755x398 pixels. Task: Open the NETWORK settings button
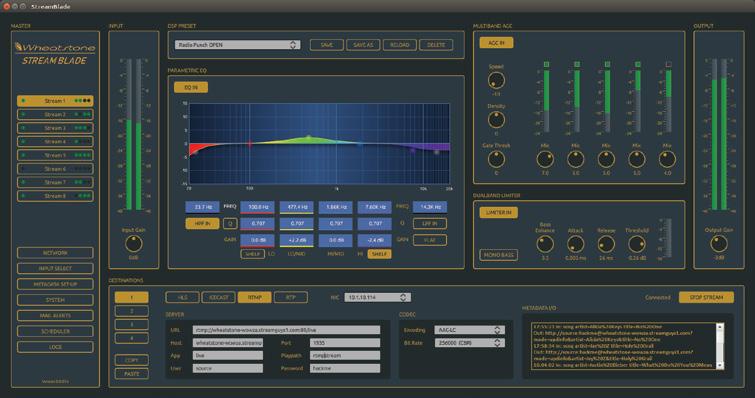click(x=55, y=253)
